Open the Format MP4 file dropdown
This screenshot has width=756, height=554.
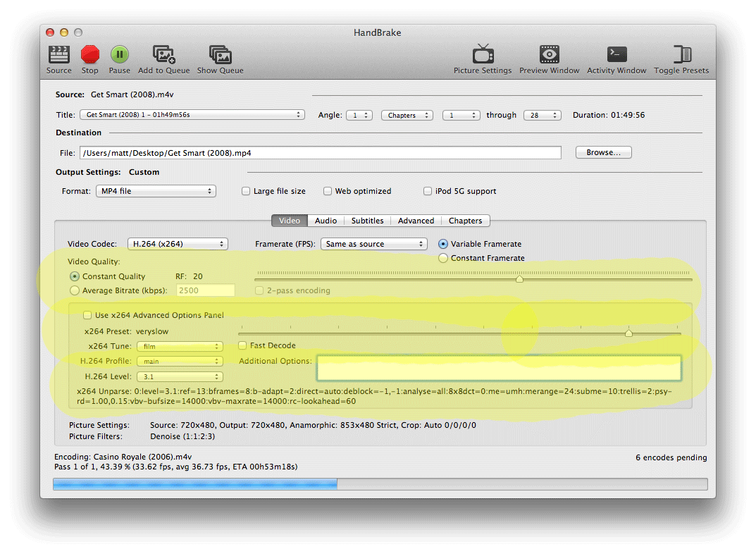click(156, 191)
